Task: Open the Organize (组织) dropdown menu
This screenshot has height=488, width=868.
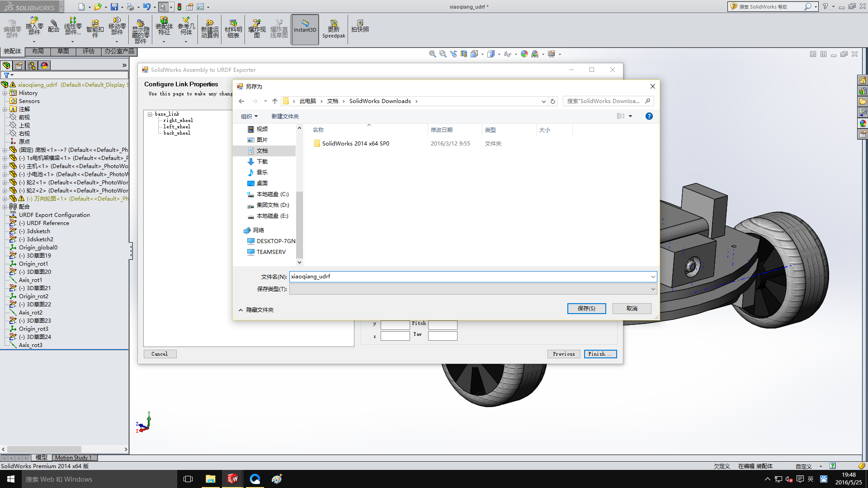Action: 249,117
